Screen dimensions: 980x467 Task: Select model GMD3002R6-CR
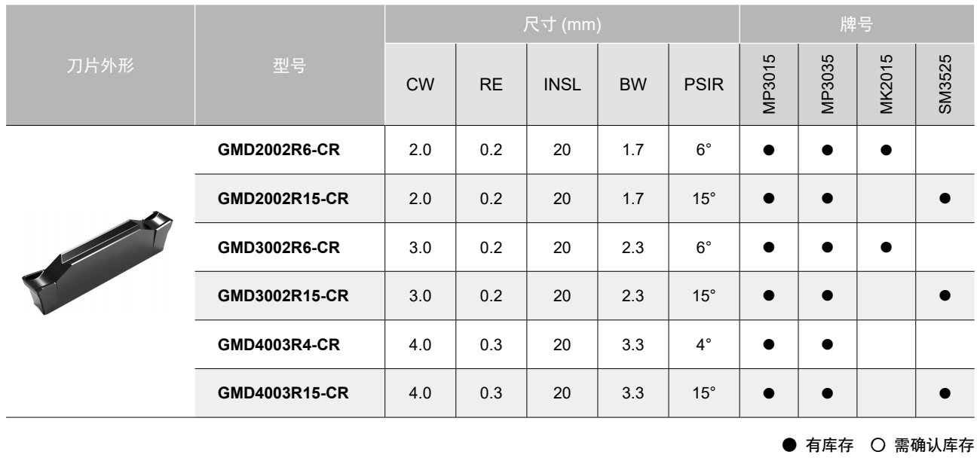[278, 246]
